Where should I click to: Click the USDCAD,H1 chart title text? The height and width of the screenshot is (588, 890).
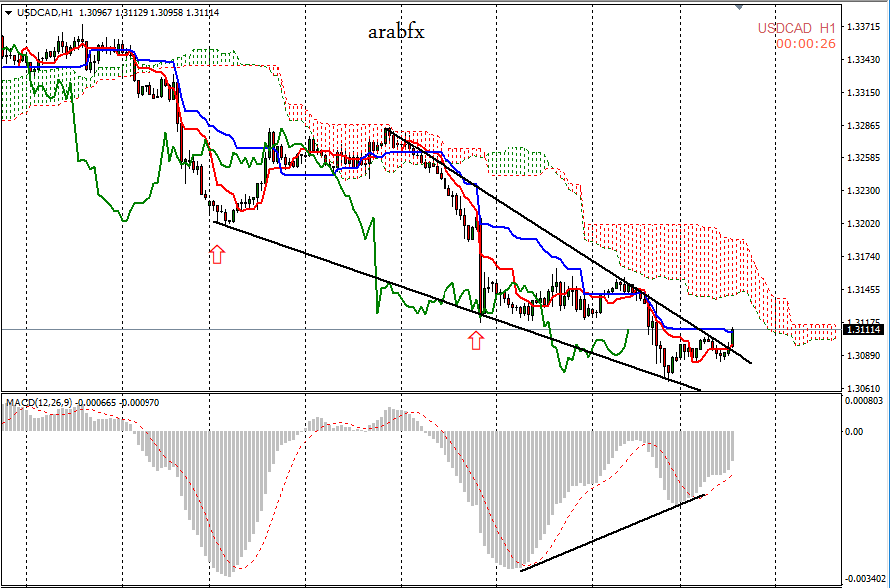coord(45,13)
